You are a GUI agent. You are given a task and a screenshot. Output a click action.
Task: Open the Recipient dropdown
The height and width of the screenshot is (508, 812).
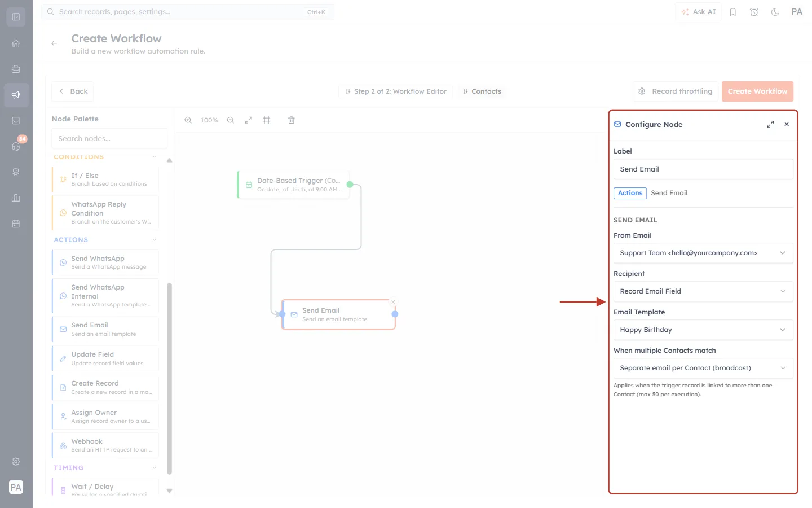click(703, 291)
